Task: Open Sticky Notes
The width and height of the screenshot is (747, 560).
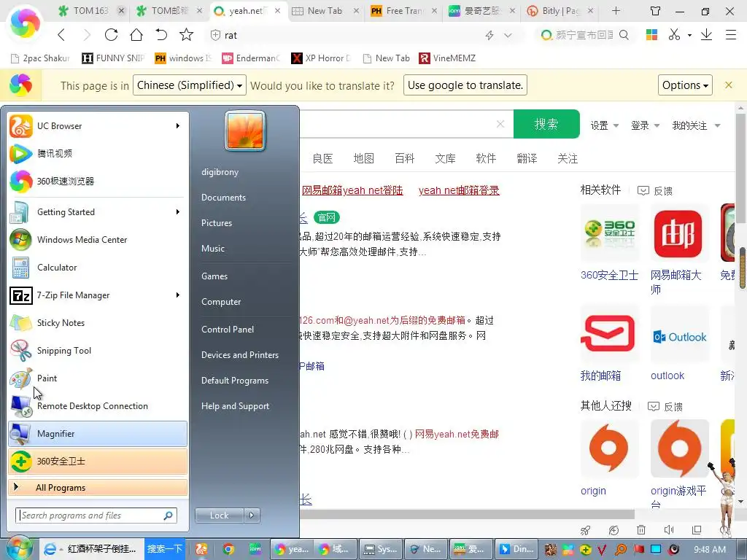Action: (x=98, y=323)
